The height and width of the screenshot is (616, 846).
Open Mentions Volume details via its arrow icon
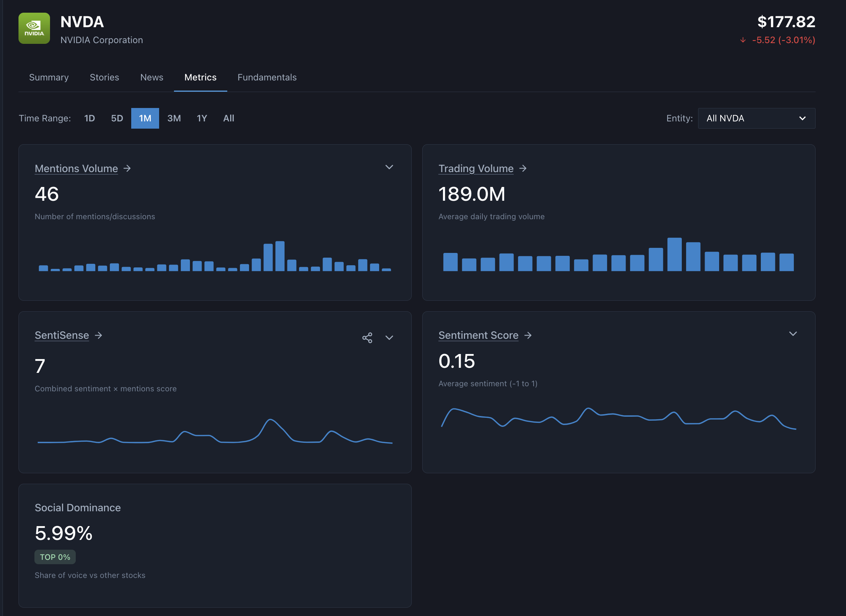pyautogui.click(x=127, y=168)
